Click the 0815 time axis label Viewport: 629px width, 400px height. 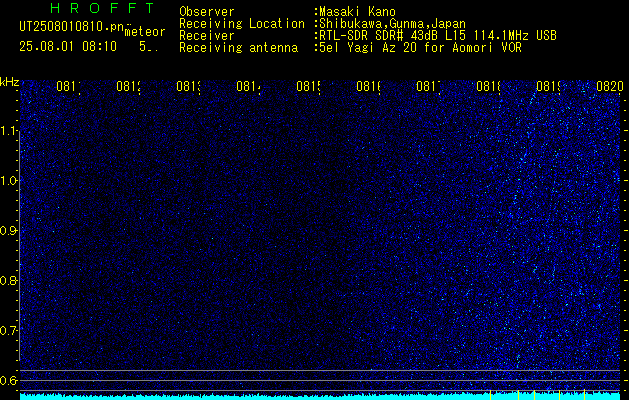coord(308,86)
